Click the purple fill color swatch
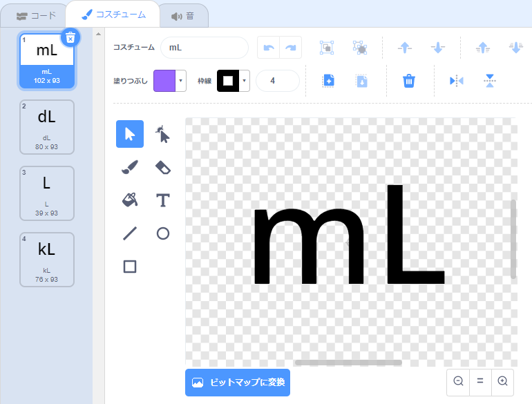The width and height of the screenshot is (532, 404). click(164, 81)
